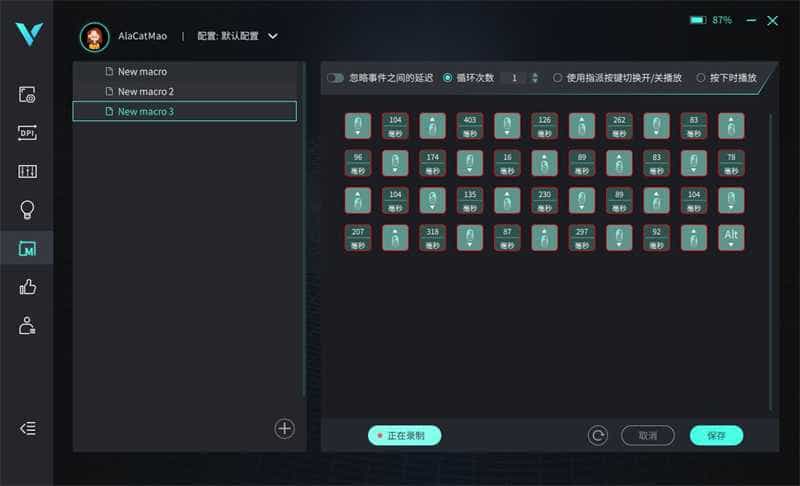Collapse the sidebar with bottom-left icon
This screenshot has height=486, width=800.
point(28,428)
